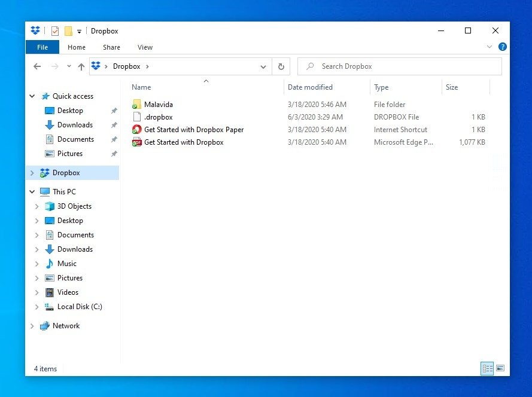Collapse the This PC tree

[32, 192]
